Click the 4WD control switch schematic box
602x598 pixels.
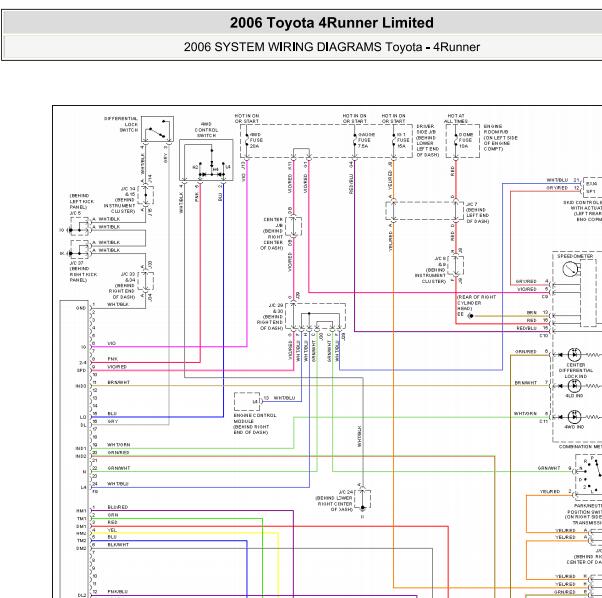(x=206, y=160)
